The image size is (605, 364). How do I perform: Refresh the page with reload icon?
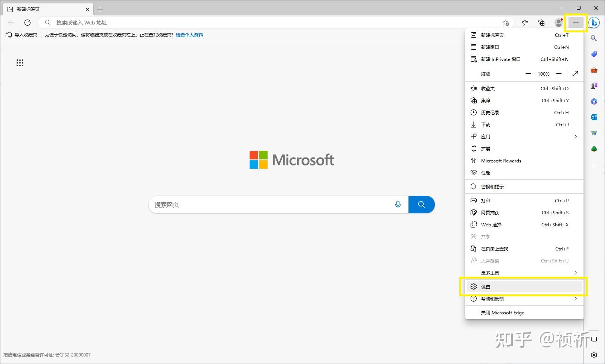pyautogui.click(x=27, y=23)
